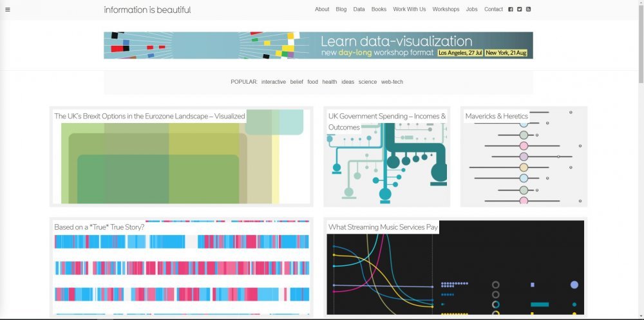Filter by the popular tag food
The image size is (644, 320).
pyautogui.click(x=312, y=82)
